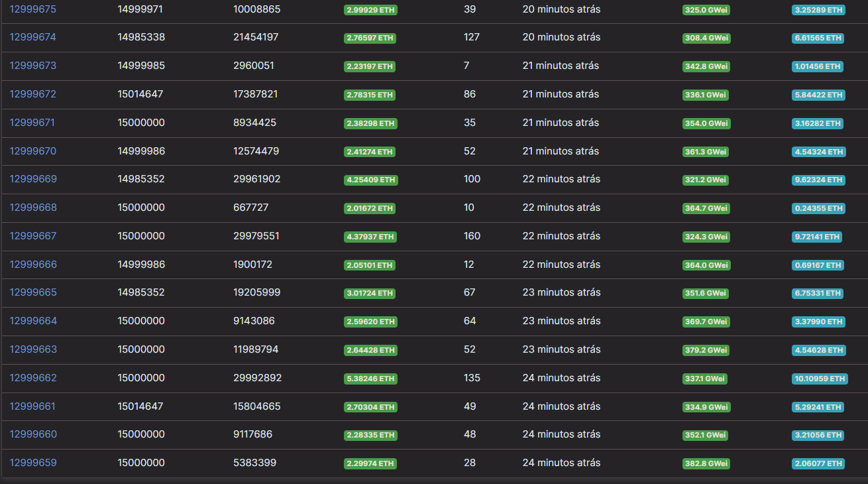
Task: Select transaction count 135
Action: (472, 378)
